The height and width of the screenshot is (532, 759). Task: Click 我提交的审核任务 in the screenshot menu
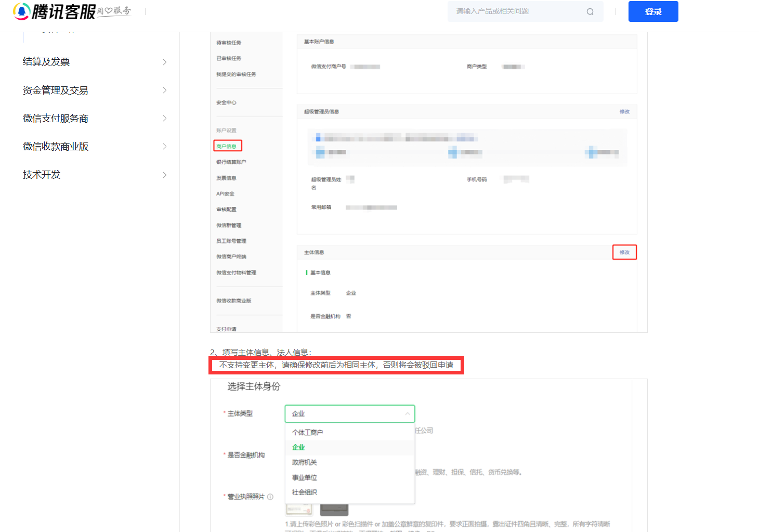click(236, 74)
